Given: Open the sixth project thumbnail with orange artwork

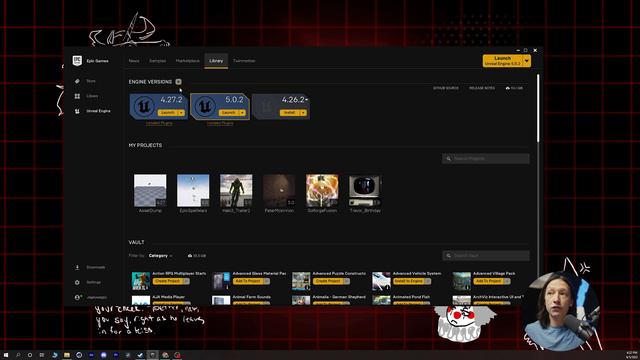Looking at the screenshot, I should click(322, 191).
